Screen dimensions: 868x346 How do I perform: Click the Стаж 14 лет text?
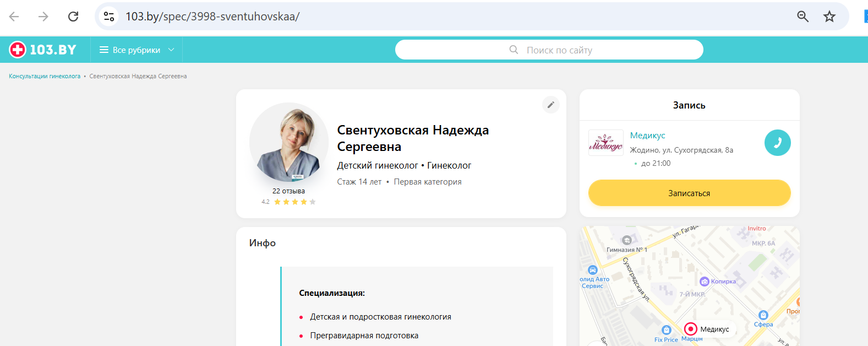click(x=359, y=182)
